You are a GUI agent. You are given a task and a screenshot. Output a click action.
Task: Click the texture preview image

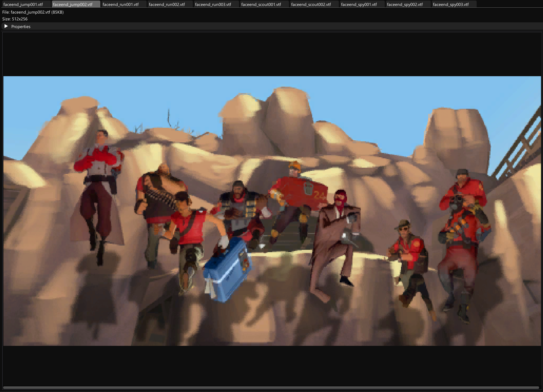click(x=272, y=211)
